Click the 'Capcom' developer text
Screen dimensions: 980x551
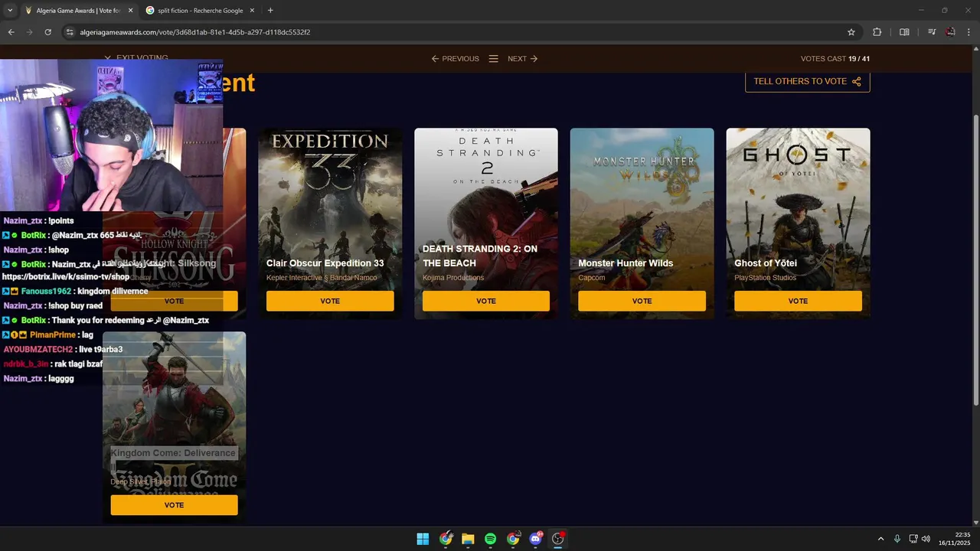(x=592, y=278)
